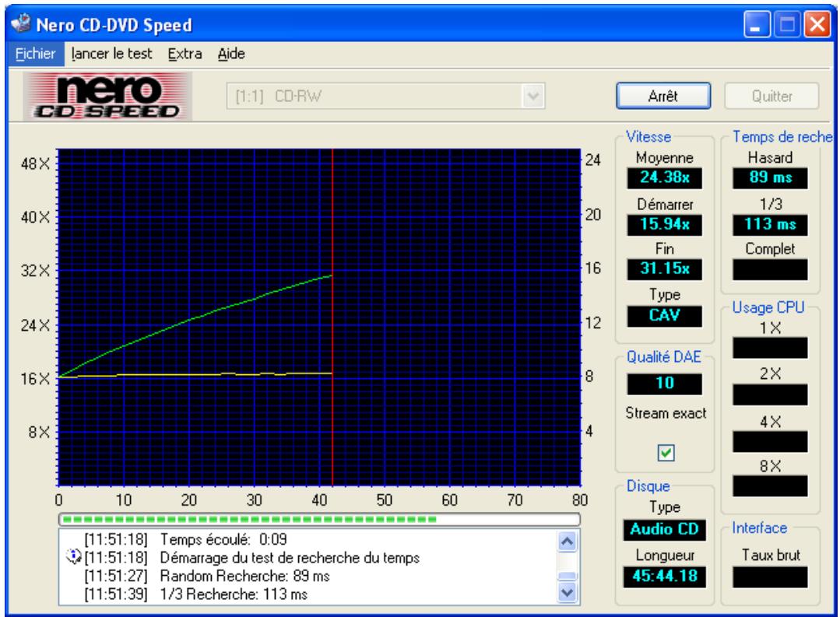Click the log line 1/3 Recherche: 113 ms
The image size is (840, 617).
pos(195,594)
